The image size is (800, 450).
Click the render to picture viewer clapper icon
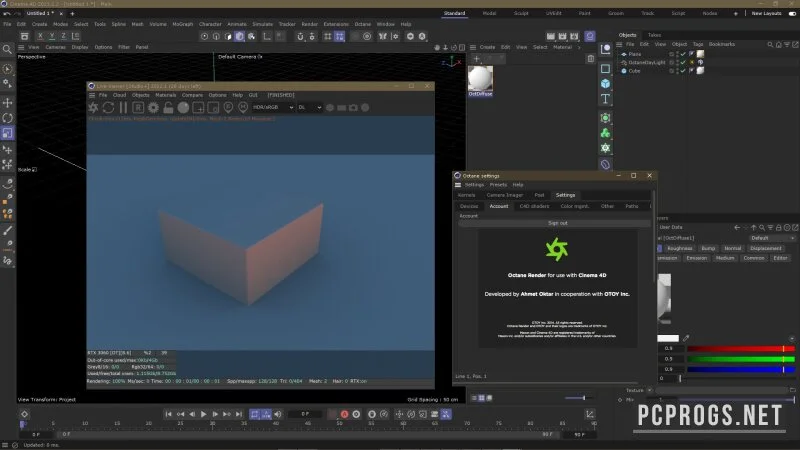(x=562, y=36)
